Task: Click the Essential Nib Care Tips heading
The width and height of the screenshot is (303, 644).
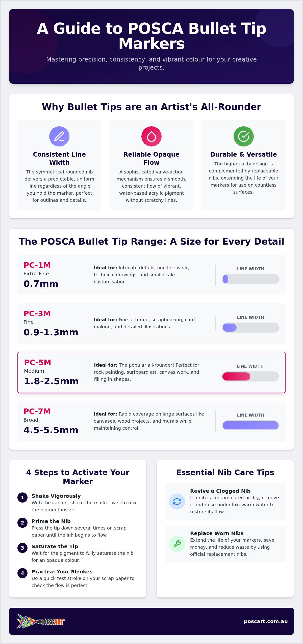Action: click(x=225, y=472)
